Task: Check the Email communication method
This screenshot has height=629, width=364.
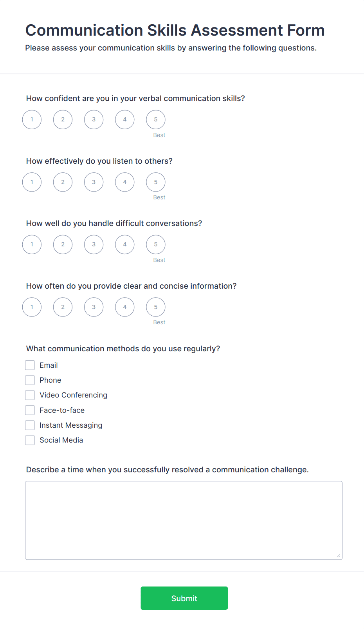Action: click(30, 365)
